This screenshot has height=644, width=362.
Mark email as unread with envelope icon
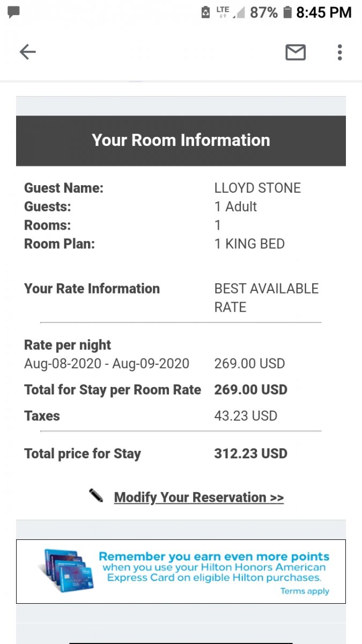point(295,52)
